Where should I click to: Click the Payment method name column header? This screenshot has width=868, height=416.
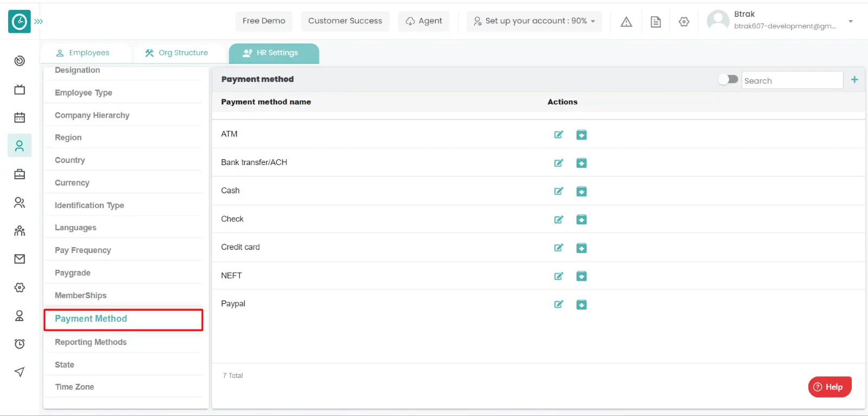[x=266, y=102]
